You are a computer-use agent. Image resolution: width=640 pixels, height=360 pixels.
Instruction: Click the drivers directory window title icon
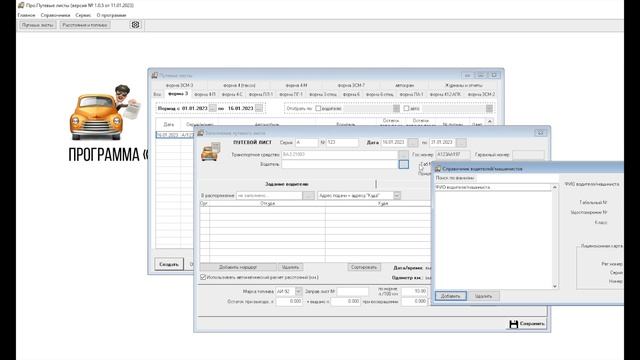(x=438, y=169)
